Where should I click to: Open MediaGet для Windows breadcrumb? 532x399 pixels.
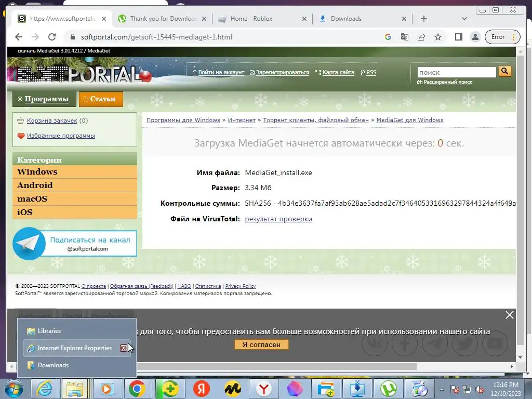(x=410, y=120)
